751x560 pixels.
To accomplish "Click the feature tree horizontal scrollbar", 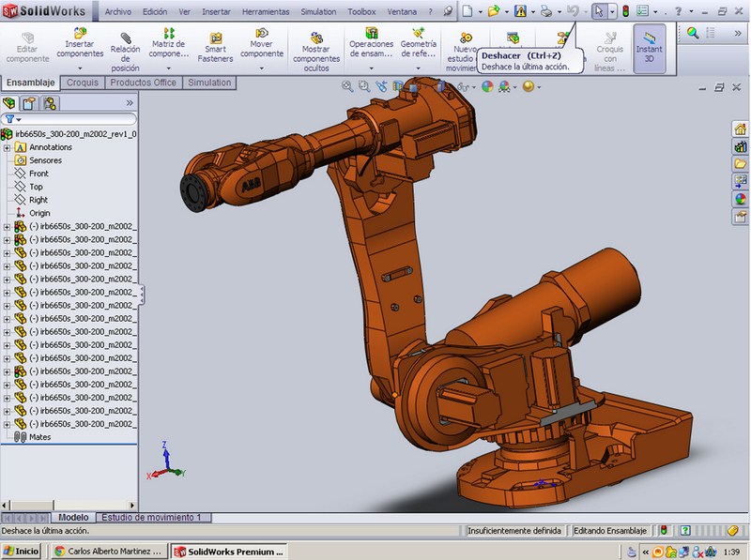I will 69,505.
